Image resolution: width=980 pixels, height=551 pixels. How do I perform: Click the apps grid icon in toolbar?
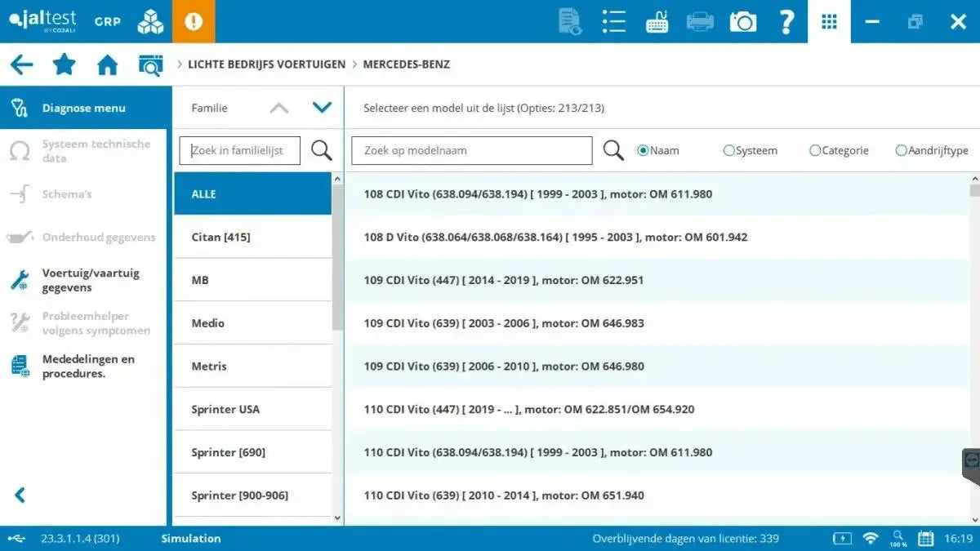pos(829,21)
